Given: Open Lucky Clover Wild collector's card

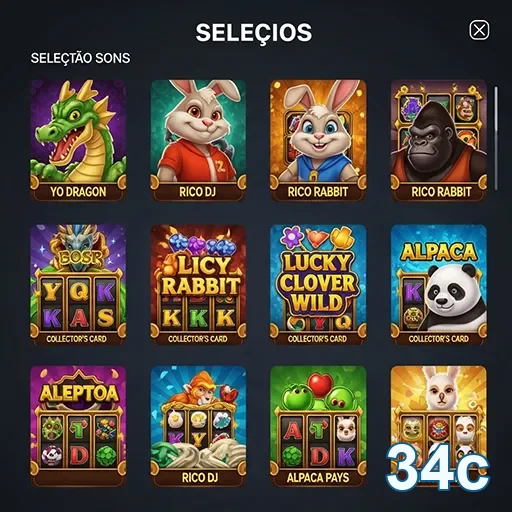Looking at the screenshot, I should [318, 285].
